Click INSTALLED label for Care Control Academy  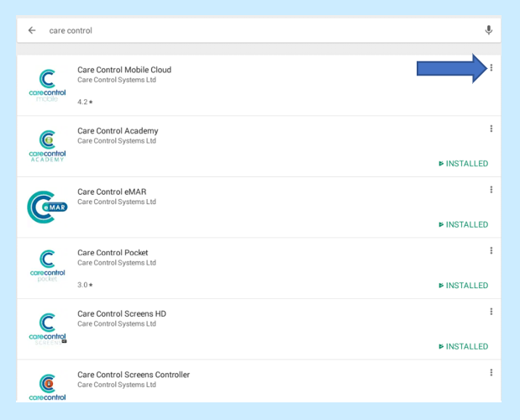pos(463,164)
